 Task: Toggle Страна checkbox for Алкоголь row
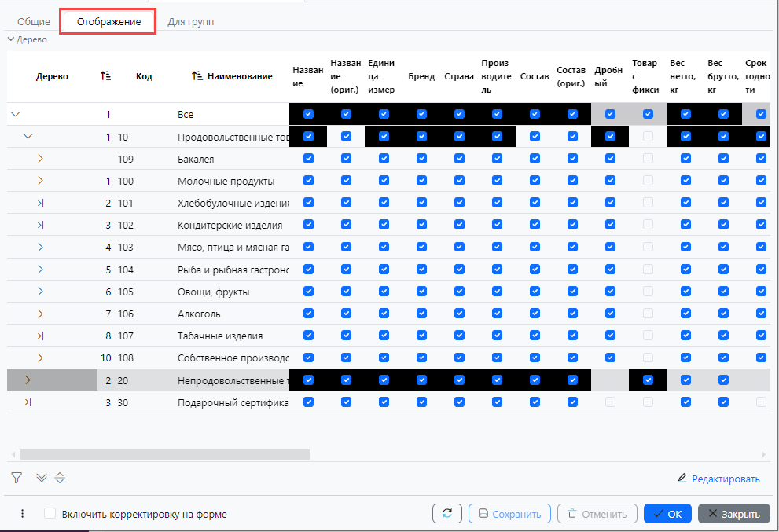point(459,314)
